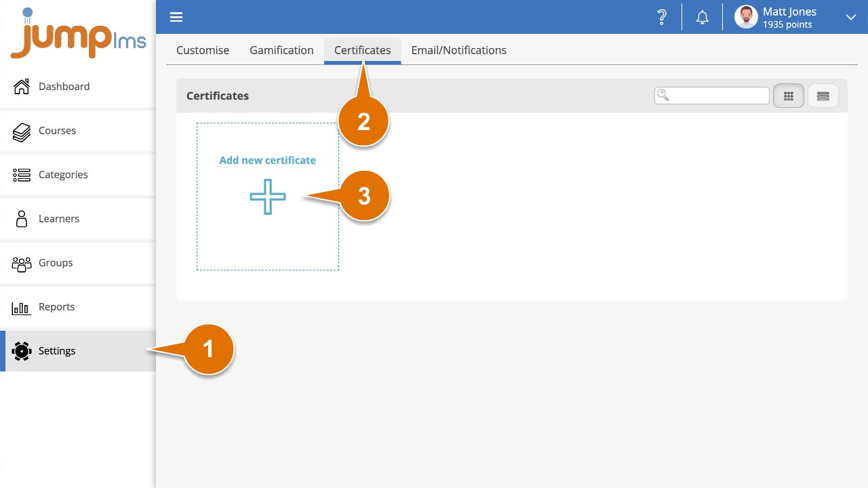The width and height of the screenshot is (868, 488).
Task: Open Settings in the sidebar
Action: (x=78, y=350)
